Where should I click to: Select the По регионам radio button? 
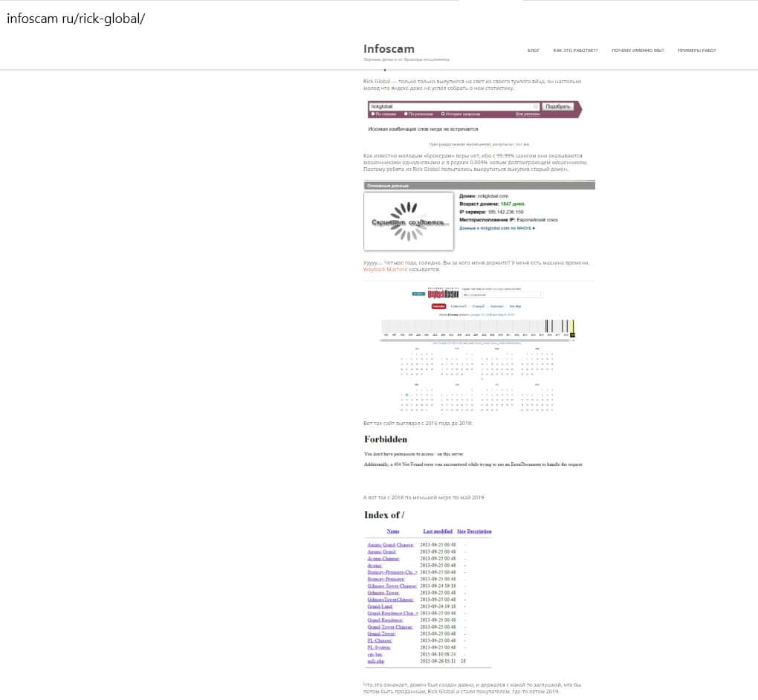(x=406, y=114)
